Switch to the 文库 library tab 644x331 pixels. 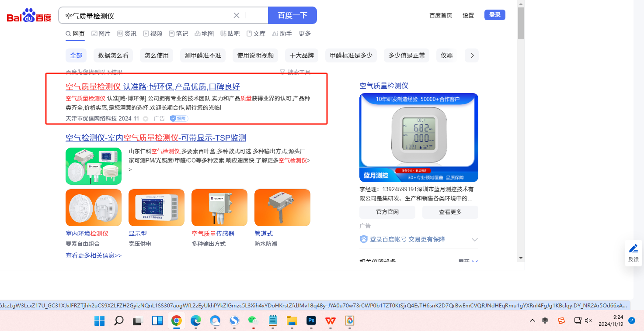256,34
